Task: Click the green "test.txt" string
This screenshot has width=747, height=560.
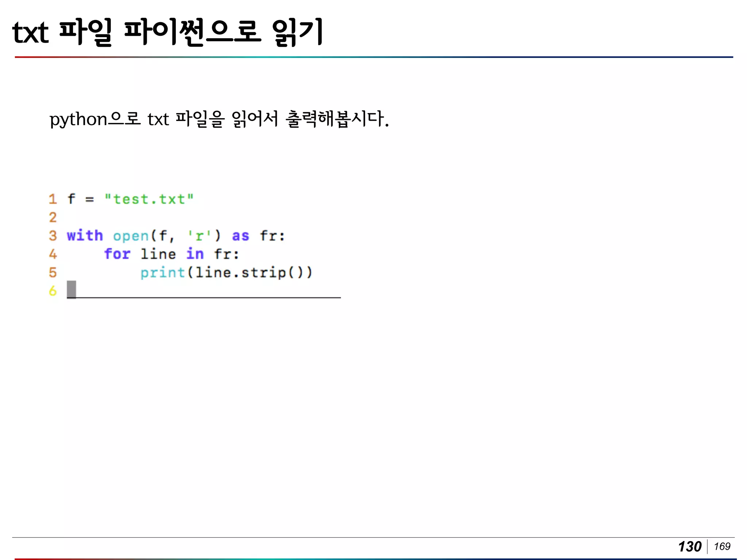Action: click(149, 199)
